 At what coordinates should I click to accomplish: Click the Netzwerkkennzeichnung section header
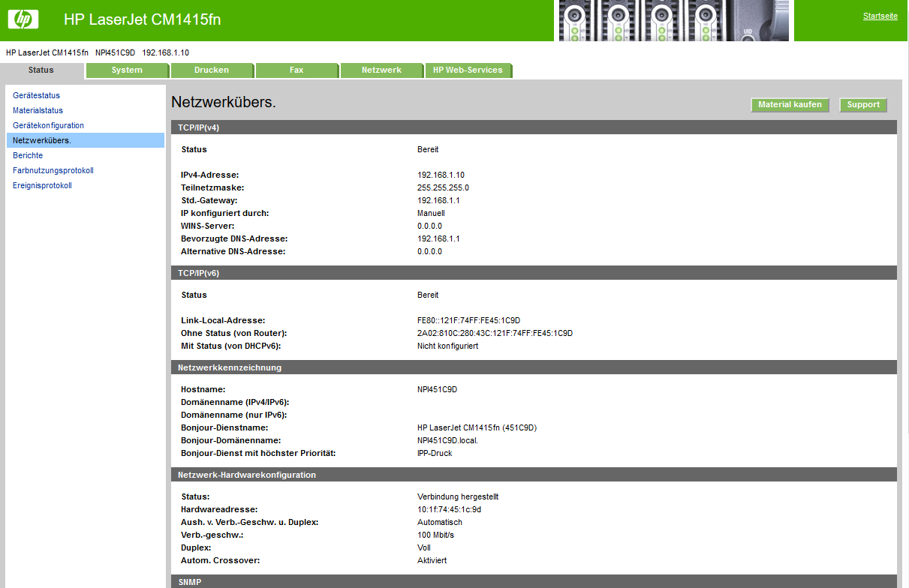(x=534, y=367)
